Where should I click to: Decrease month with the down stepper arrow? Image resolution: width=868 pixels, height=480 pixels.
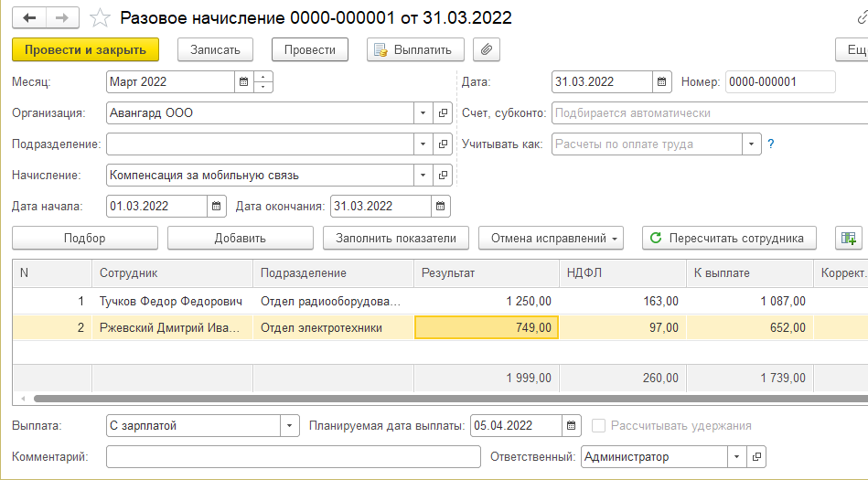point(263,87)
